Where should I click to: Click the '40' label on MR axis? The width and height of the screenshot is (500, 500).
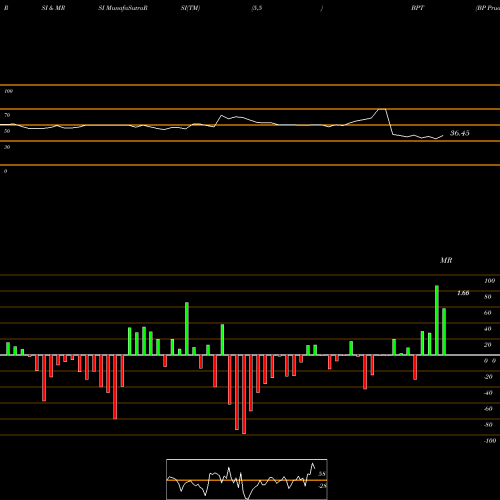click(488, 329)
